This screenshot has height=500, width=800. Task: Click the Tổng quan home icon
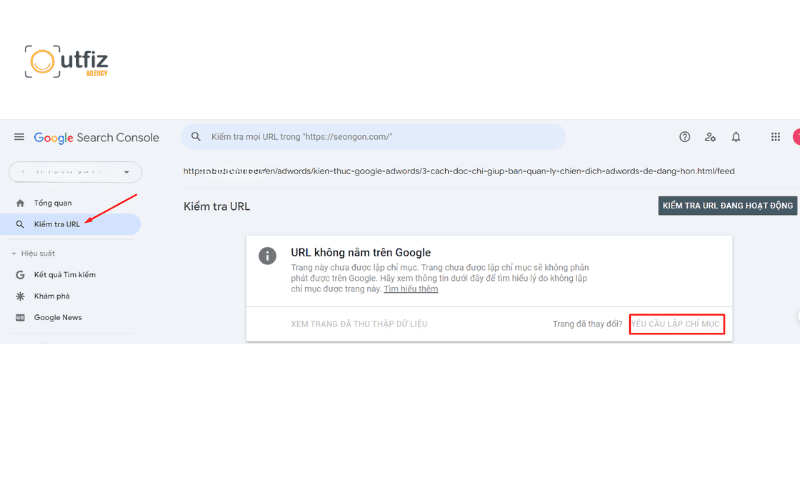[20, 203]
